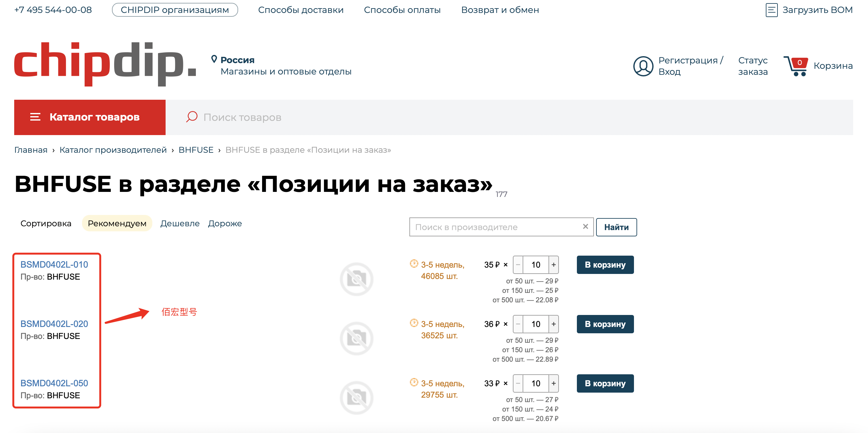Click the 'от 500 шт. — 20.67 ₽' price tier
868x433 pixels.
[x=525, y=418]
